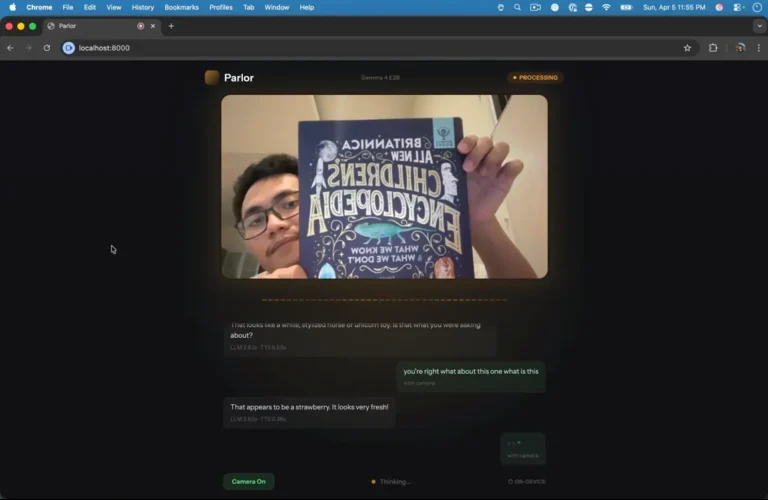Click the screen recording icon in menu bar
Image resolution: width=768 pixels, height=500 pixels.
[x=535, y=7]
